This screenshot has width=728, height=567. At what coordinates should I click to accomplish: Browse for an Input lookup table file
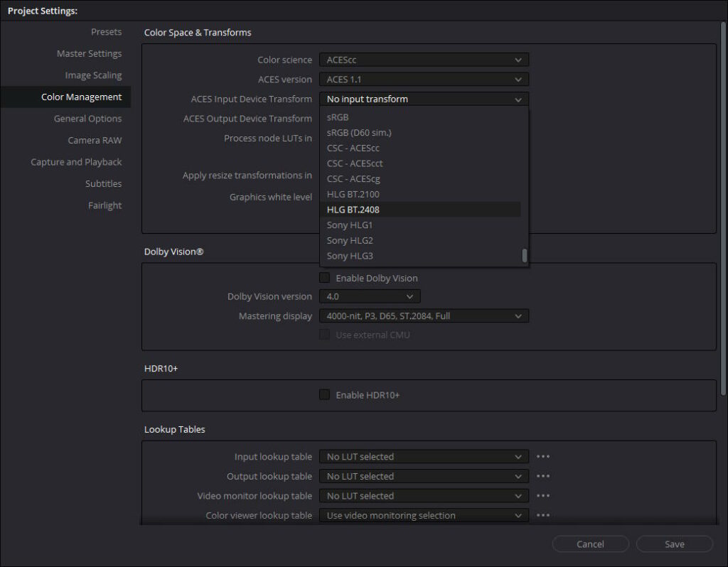(x=543, y=456)
